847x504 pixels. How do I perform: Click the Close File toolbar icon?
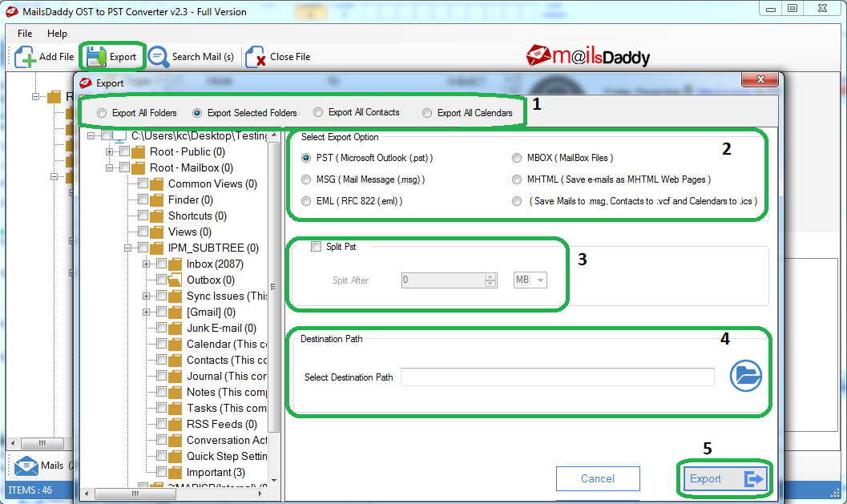tap(255, 57)
